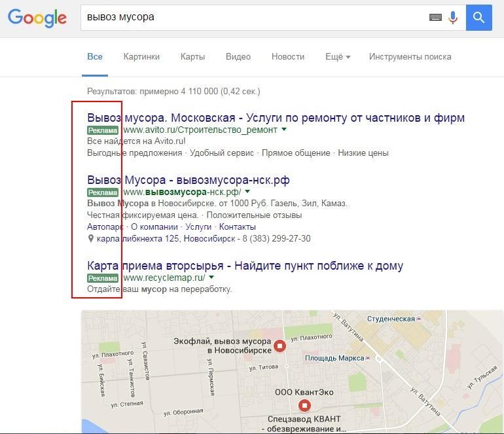Click the Реклама badge under the Avito ad
This screenshot has width=504, height=434.
pyautogui.click(x=103, y=130)
